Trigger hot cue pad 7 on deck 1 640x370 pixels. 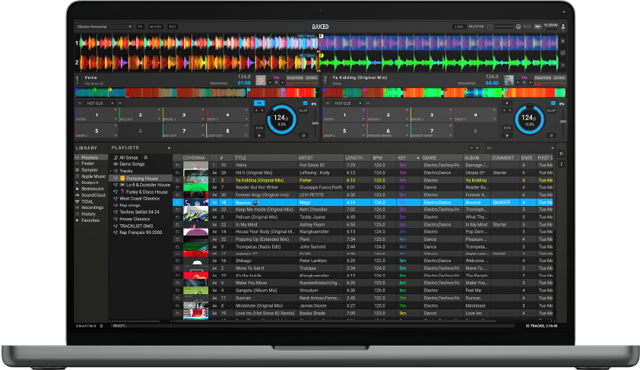[x=184, y=131]
